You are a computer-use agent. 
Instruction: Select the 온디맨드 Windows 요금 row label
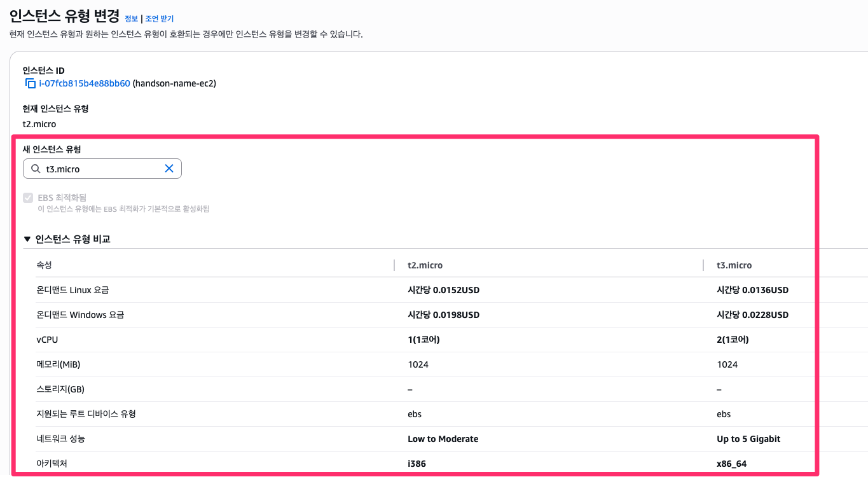click(80, 315)
